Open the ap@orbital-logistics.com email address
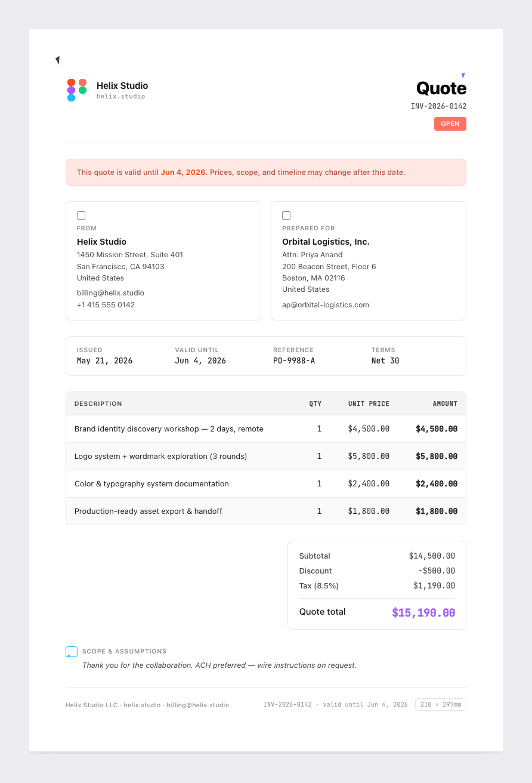Image resolution: width=532 pixels, height=783 pixels. click(x=326, y=305)
